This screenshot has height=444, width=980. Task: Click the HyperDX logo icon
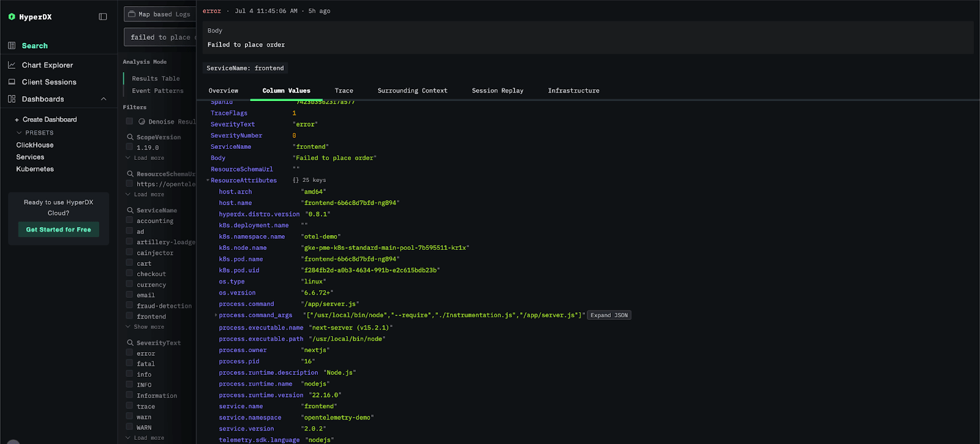coord(12,17)
